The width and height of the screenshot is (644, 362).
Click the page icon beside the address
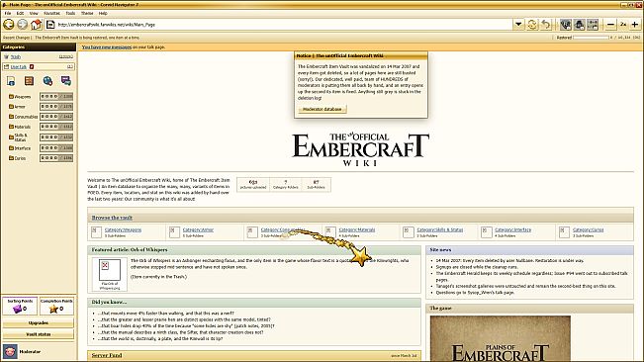pyautogui.click(x=50, y=25)
